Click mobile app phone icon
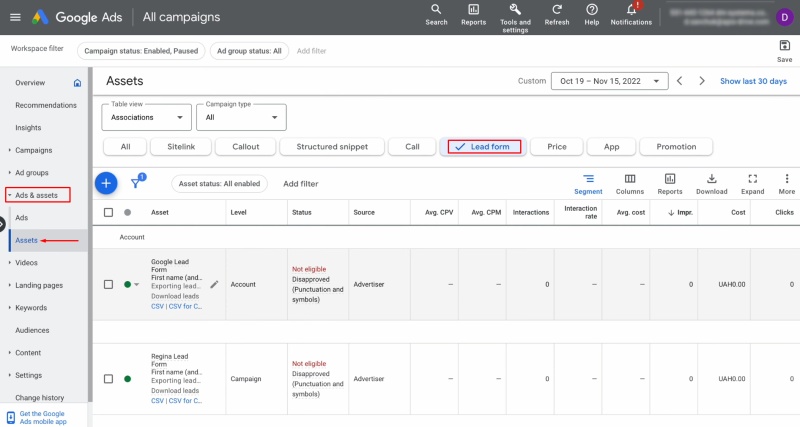Viewport: 800px width, 427px height. click(11, 418)
